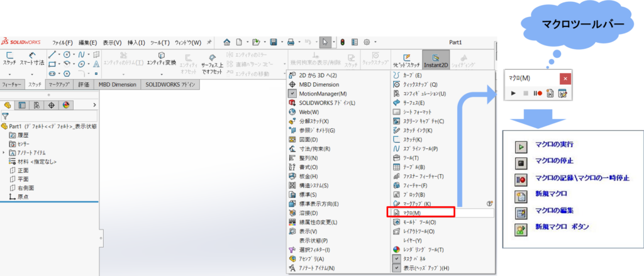This screenshot has height=276, width=644.
Task: Select the Line sketch tool
Action: point(52,54)
